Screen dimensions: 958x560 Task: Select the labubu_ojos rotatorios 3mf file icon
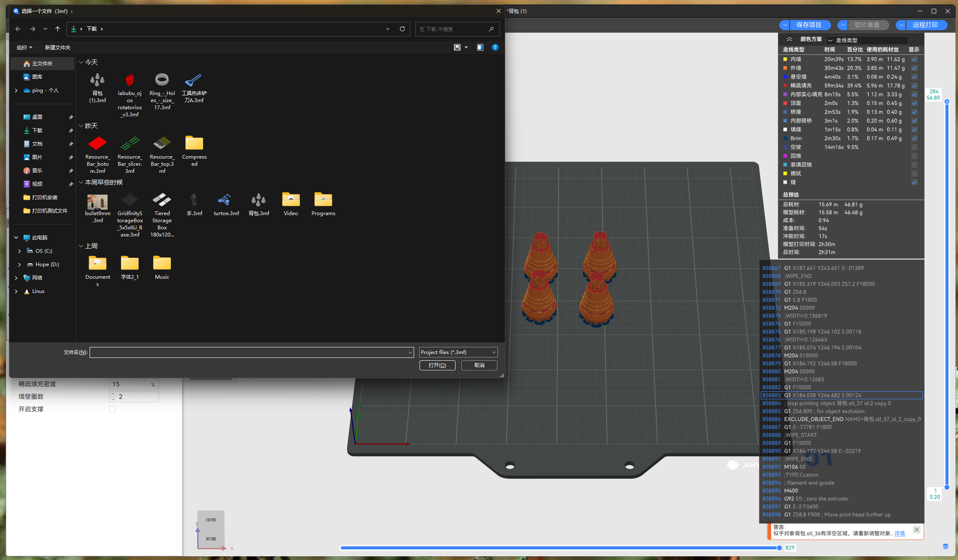[x=130, y=80]
